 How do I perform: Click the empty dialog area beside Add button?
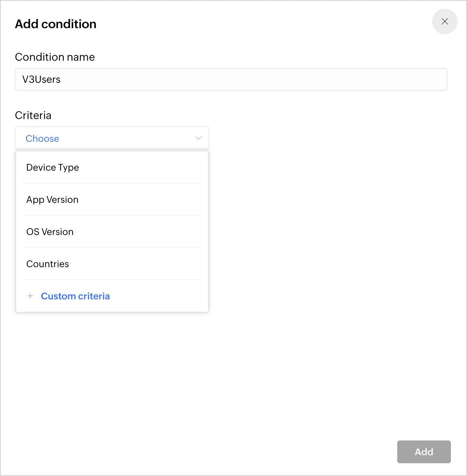tap(302, 452)
